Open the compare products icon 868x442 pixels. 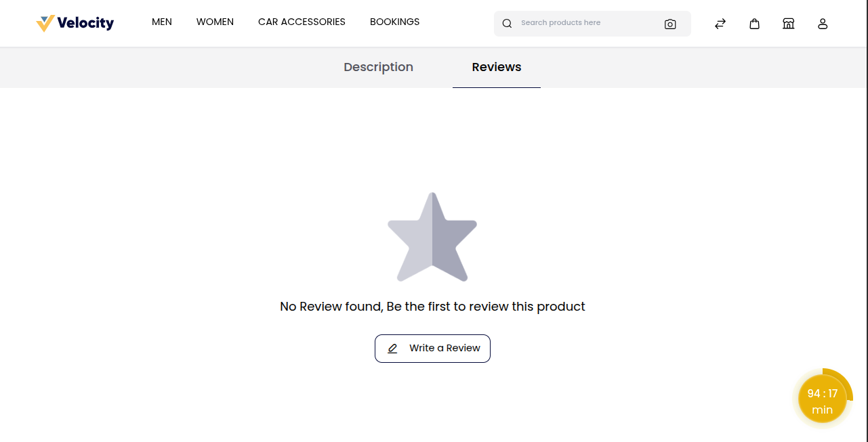click(720, 23)
